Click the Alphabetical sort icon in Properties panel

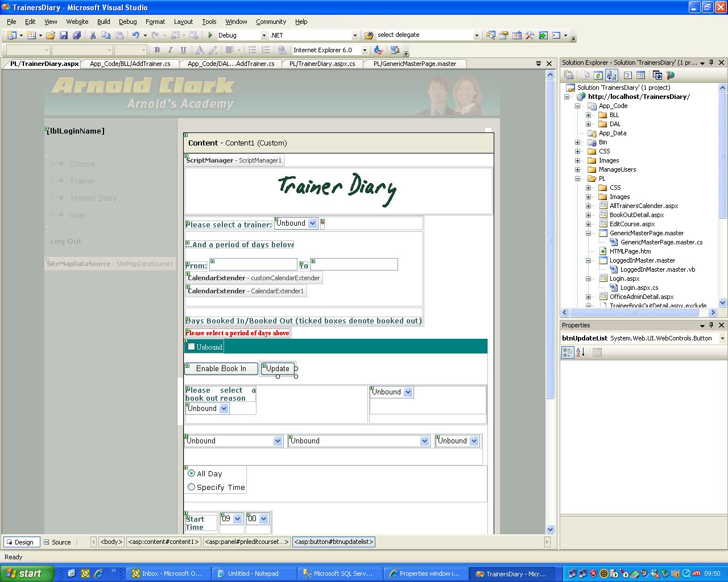pos(580,352)
